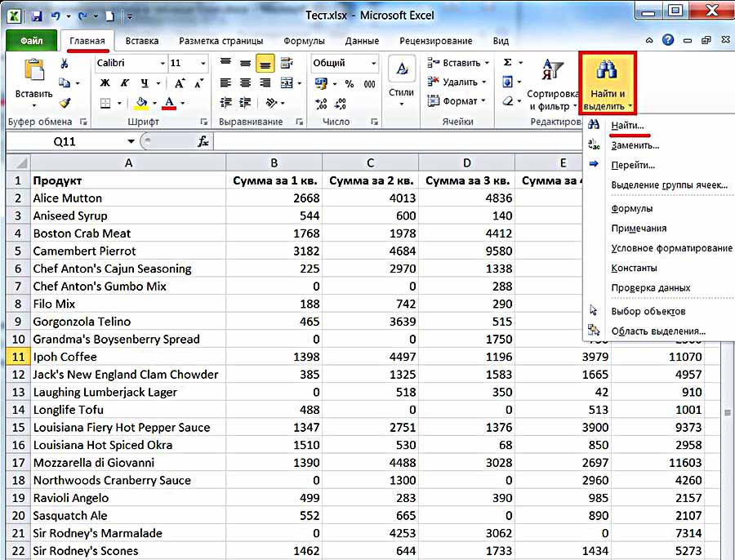Click the Fill down icon
The height and width of the screenshot is (560, 735).
click(507, 82)
